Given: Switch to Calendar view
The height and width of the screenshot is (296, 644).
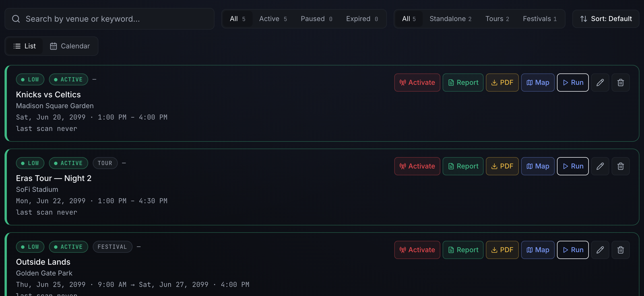Looking at the screenshot, I should tap(70, 46).
